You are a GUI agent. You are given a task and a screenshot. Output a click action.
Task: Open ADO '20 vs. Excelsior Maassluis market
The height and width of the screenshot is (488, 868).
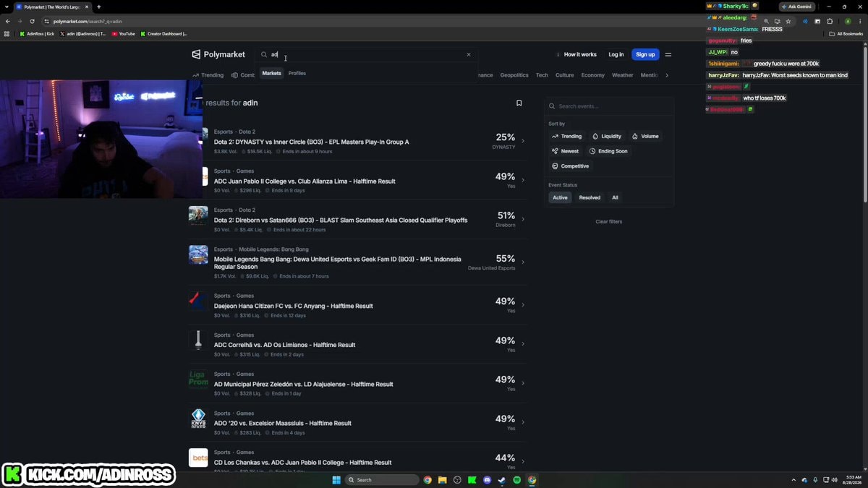pyautogui.click(x=283, y=424)
